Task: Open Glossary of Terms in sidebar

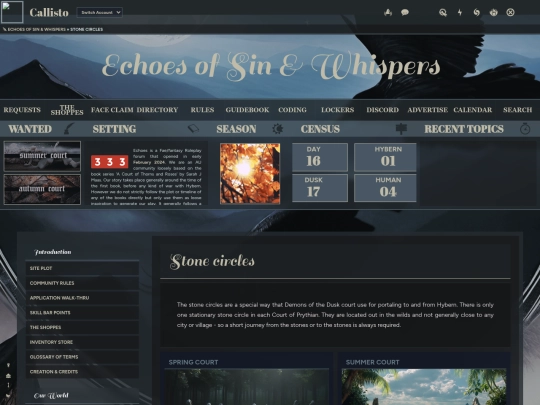Action: tap(82, 357)
